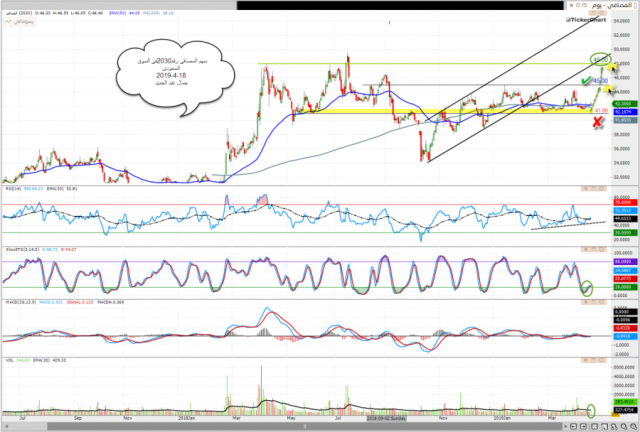Click the 41.00 support level label
Image resolution: width=640 pixels, height=432 pixels.
coord(601,110)
